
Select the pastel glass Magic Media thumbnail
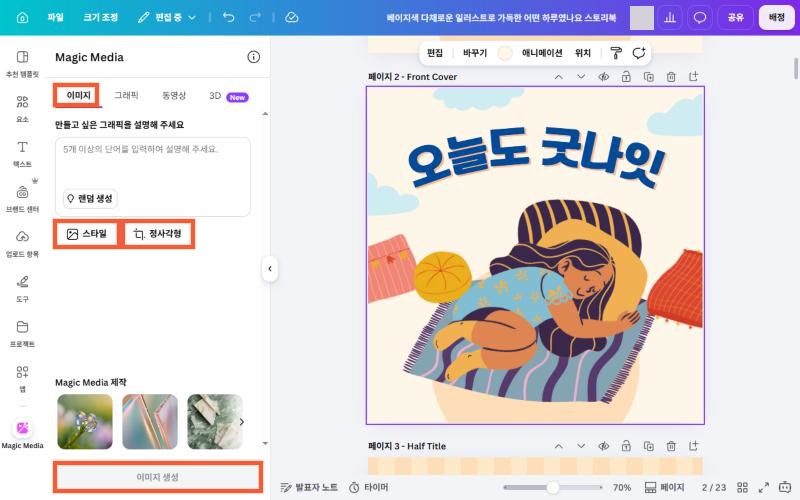point(150,421)
